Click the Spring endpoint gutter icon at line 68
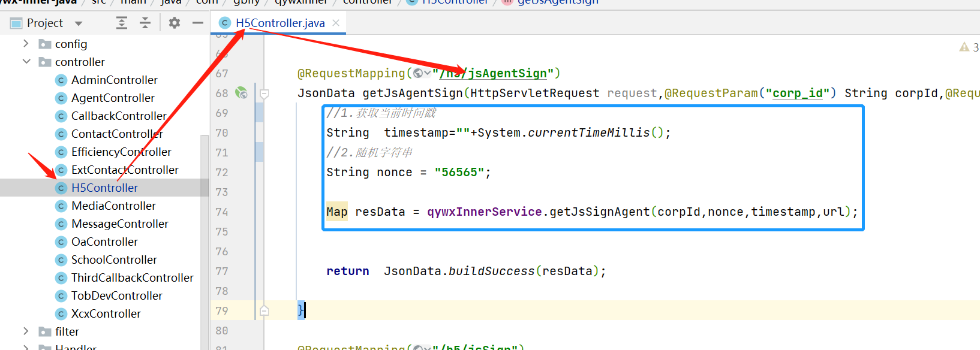The width and height of the screenshot is (980, 350). click(241, 93)
